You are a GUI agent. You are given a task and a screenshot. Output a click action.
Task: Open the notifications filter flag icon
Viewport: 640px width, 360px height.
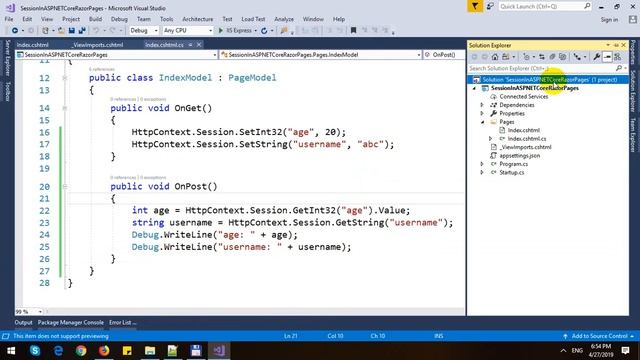tap(475, 7)
